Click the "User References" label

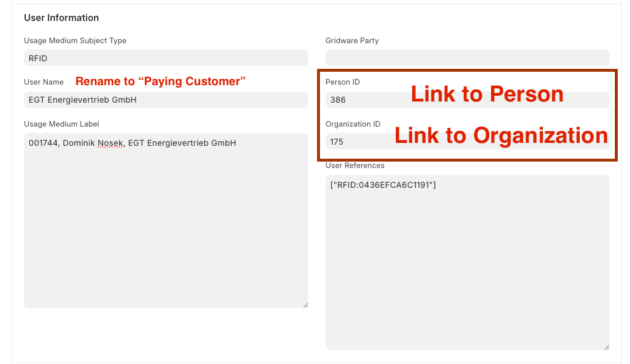pyautogui.click(x=355, y=165)
